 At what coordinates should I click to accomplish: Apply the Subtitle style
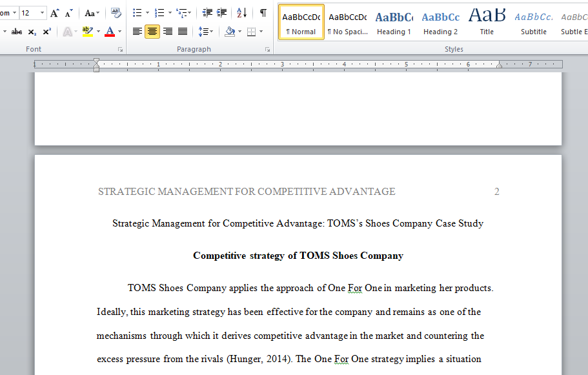pos(533,23)
